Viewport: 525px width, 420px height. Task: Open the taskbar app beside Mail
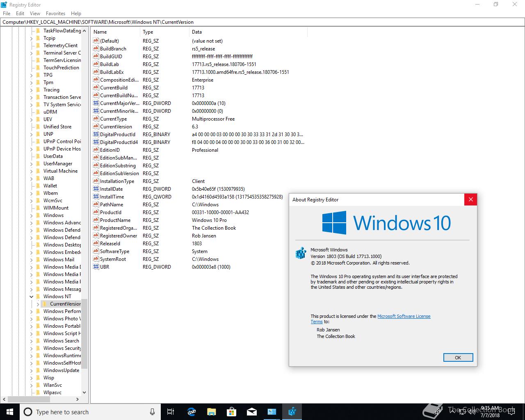click(272, 412)
